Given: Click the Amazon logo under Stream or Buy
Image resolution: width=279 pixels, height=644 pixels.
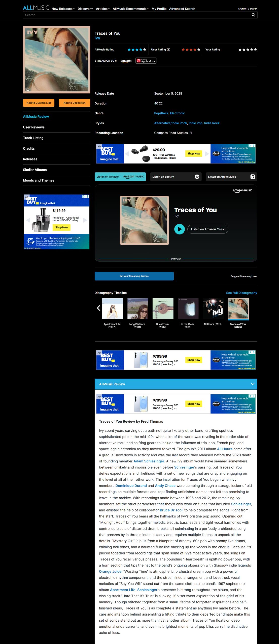Looking at the screenshot, I should tap(126, 61).
